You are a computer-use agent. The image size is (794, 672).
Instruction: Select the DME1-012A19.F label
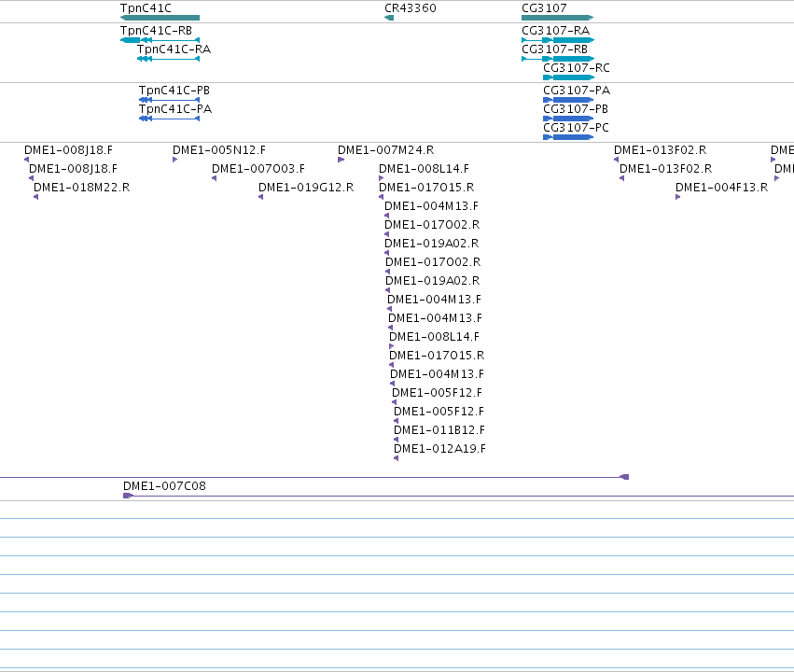(x=439, y=449)
